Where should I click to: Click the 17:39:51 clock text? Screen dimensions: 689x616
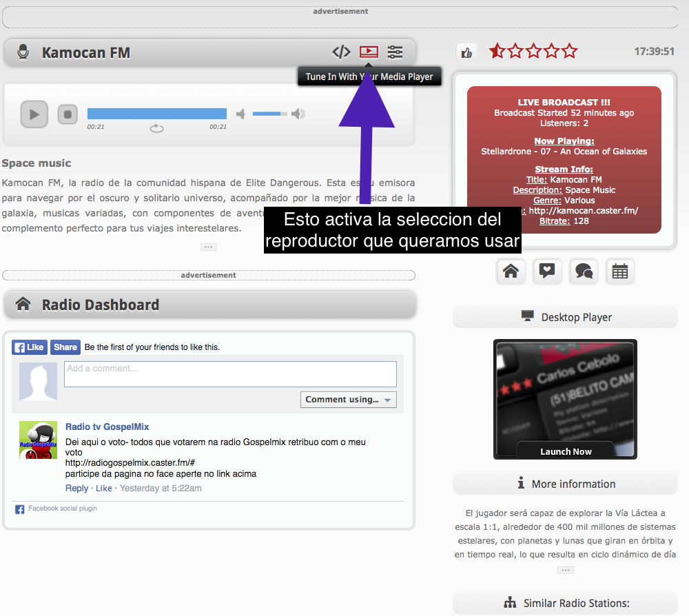tap(654, 52)
